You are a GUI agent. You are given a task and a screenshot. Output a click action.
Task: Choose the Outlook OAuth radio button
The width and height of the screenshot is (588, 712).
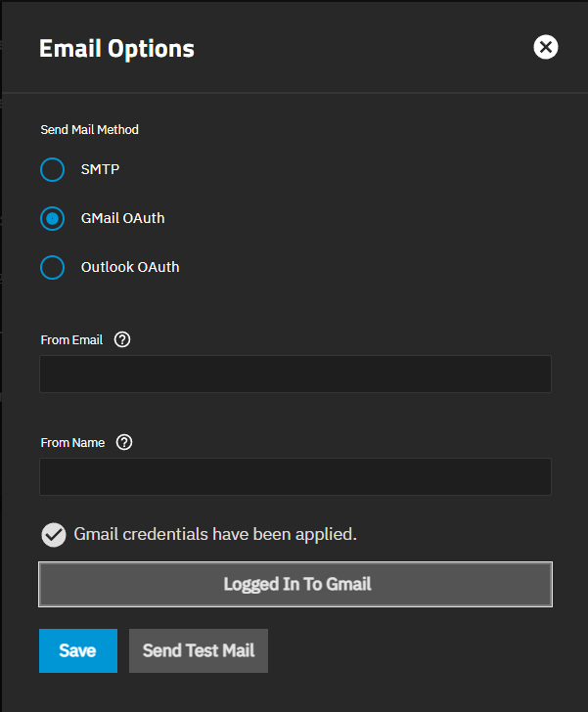(52, 267)
